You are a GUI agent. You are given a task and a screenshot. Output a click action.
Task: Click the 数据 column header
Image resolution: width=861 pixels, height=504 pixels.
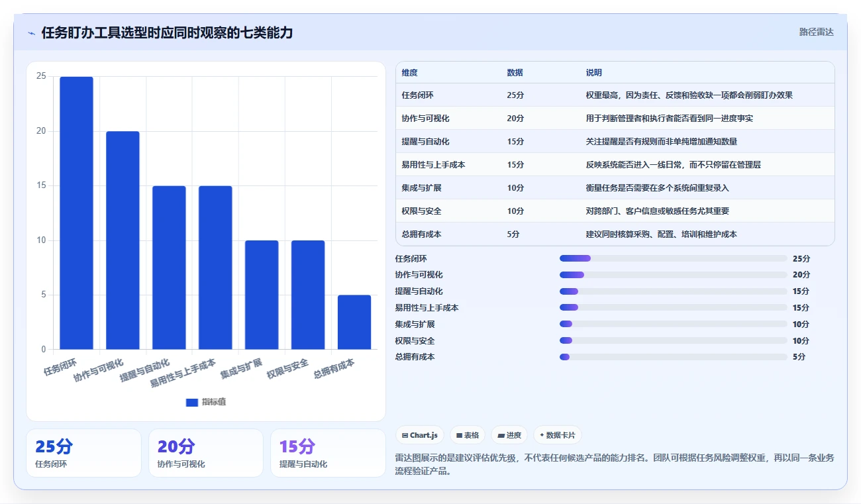click(515, 73)
